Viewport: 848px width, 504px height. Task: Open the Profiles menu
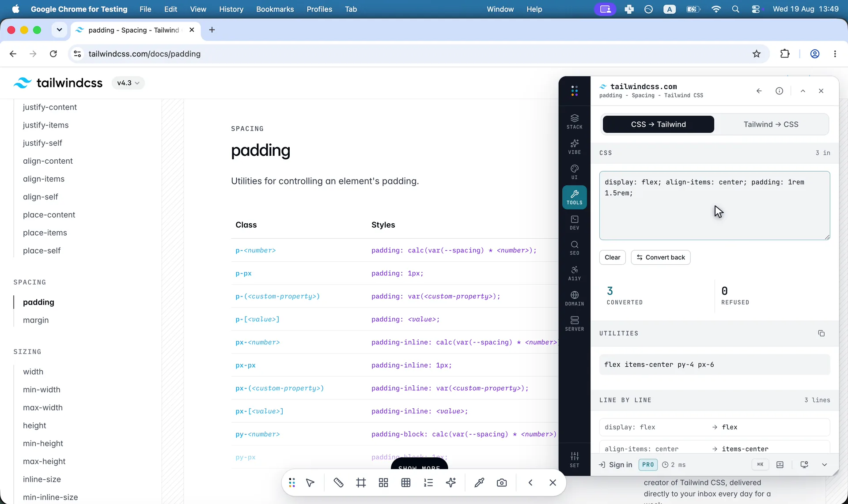[319, 9]
